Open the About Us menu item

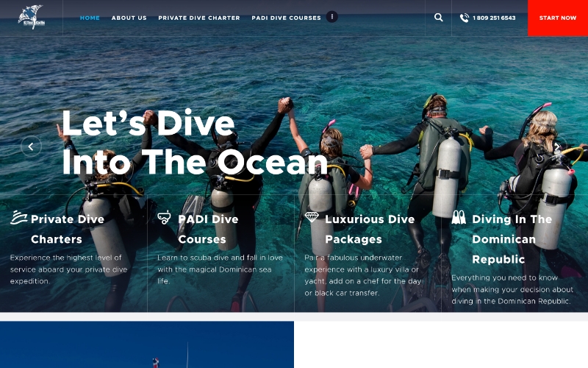click(x=129, y=18)
